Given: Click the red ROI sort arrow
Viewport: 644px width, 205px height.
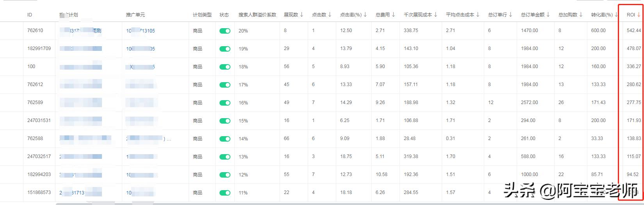Looking at the screenshot, I should [x=639, y=14].
